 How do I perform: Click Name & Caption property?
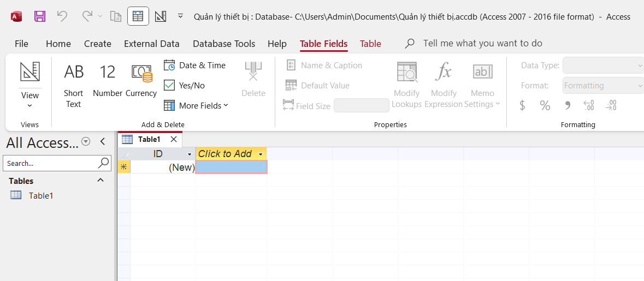click(324, 65)
